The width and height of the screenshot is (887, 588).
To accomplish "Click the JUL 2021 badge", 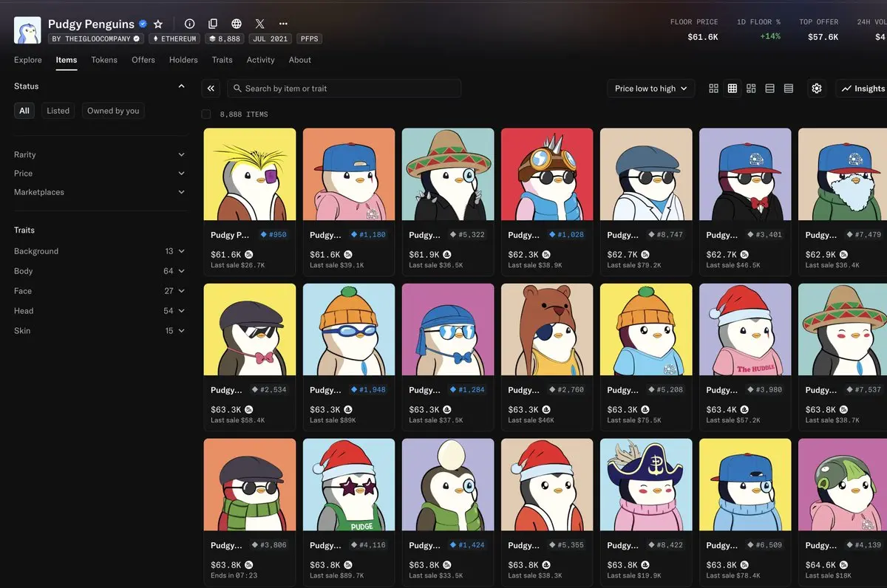I will tap(270, 38).
